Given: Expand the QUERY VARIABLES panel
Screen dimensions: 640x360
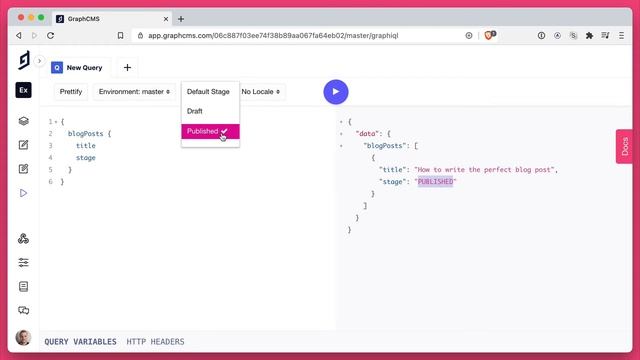Looking at the screenshot, I should [80, 342].
